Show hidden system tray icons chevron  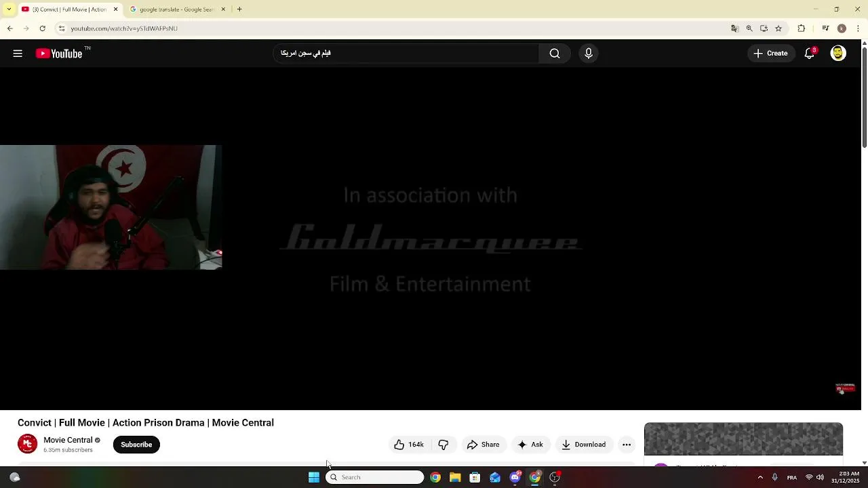(x=759, y=477)
